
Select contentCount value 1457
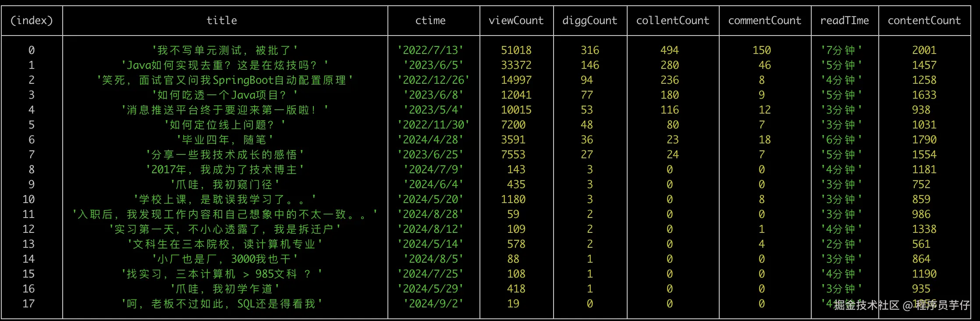(x=924, y=65)
